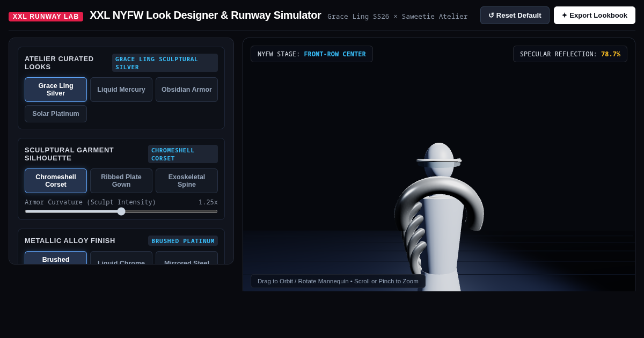Click the Chromeshell Corset status tag

tap(183, 154)
